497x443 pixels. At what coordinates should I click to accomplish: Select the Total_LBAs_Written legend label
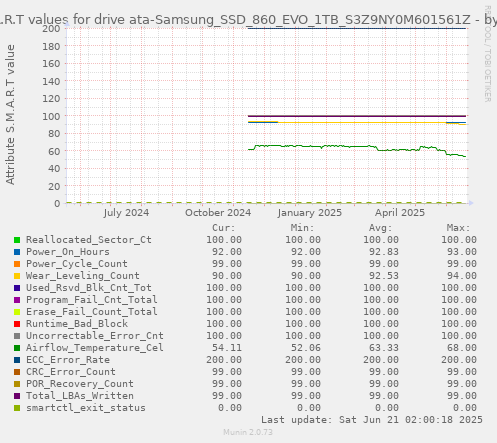[x=80, y=396]
